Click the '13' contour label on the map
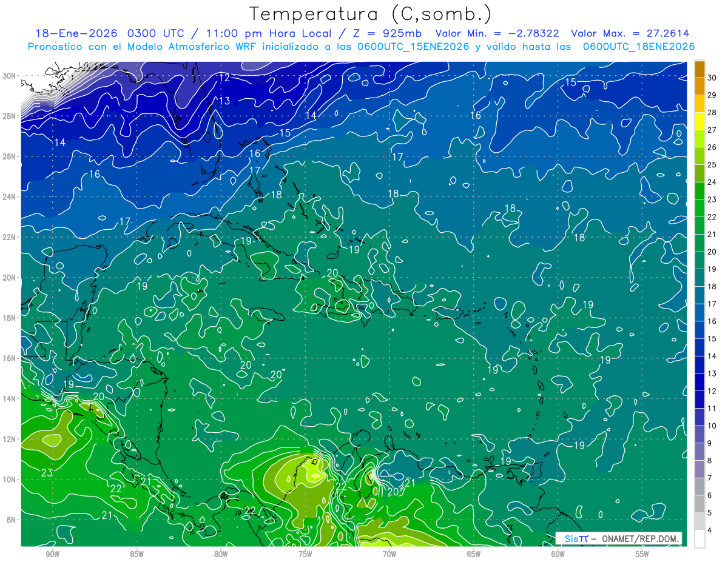 (x=224, y=101)
